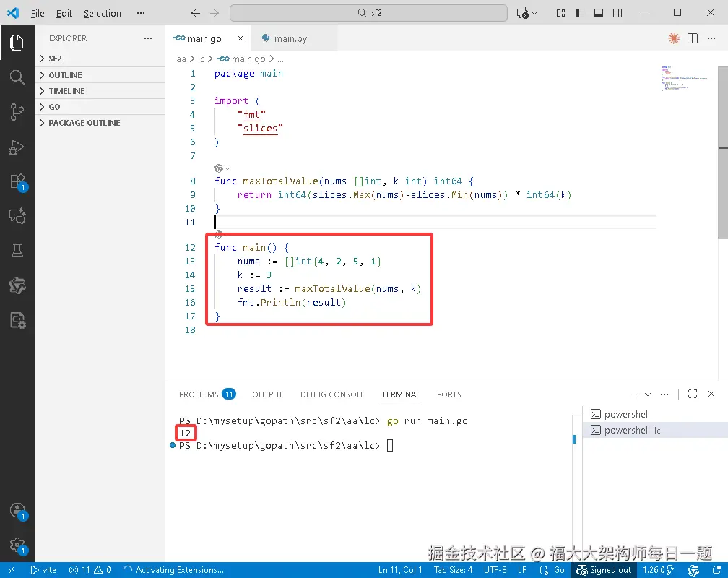Open the Explorer view in activity bar
The width and height of the screenshot is (728, 578).
[x=17, y=43]
